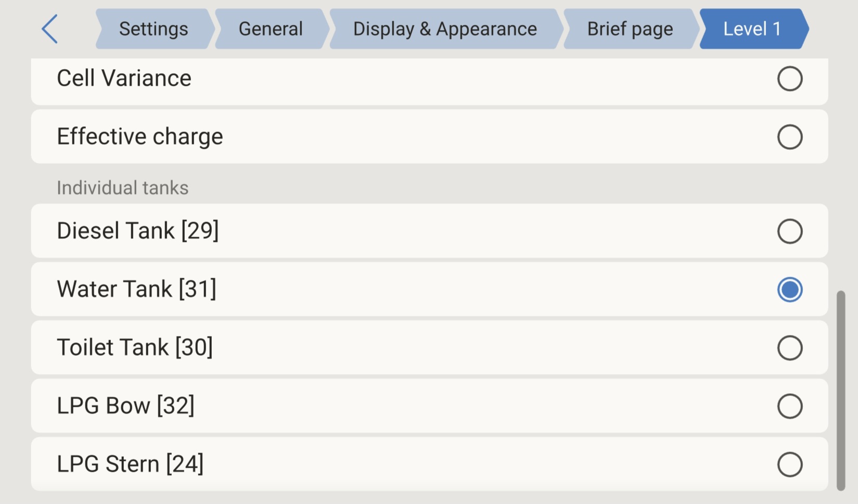Select the LPG Stern [24] radio button
This screenshot has height=504, width=858.
point(789,464)
